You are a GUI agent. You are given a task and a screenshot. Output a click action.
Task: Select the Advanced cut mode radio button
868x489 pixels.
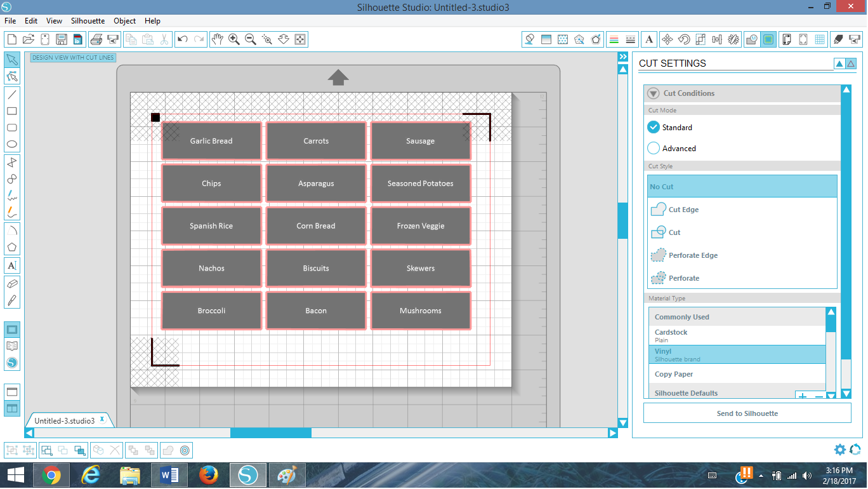pos(654,148)
